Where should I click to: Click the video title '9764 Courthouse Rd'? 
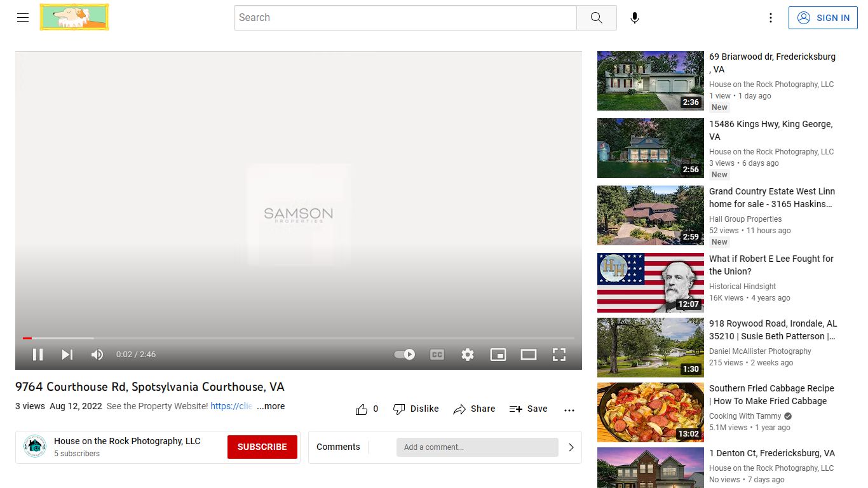pos(150,386)
